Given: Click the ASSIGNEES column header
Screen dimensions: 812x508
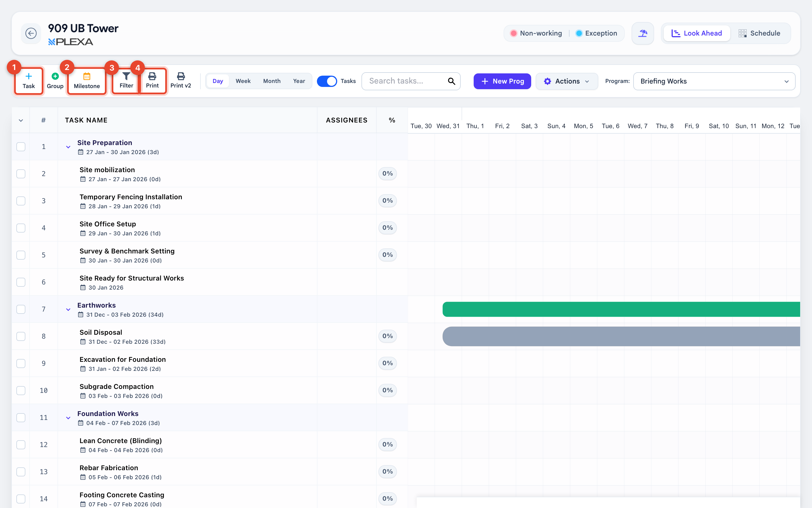Looking at the screenshot, I should 347,120.
